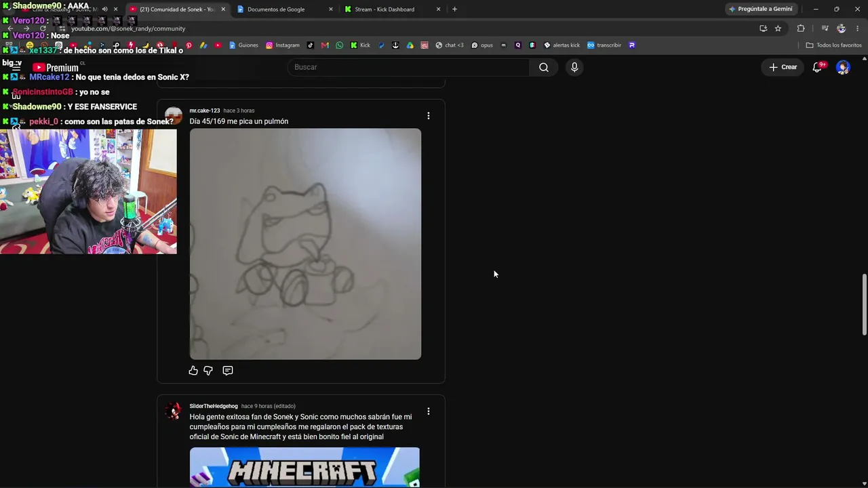The image size is (868, 488).
Task: Open Gmail bookmark icon
Action: [x=325, y=45]
